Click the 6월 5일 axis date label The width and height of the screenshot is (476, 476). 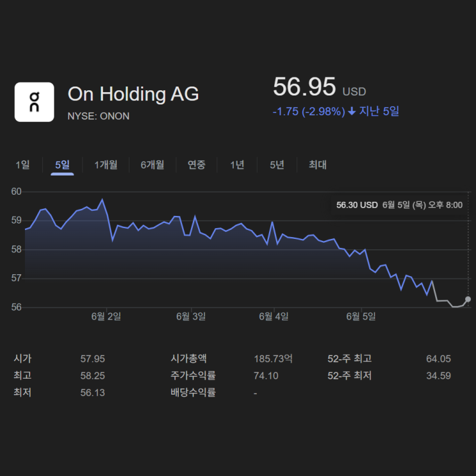361,316
